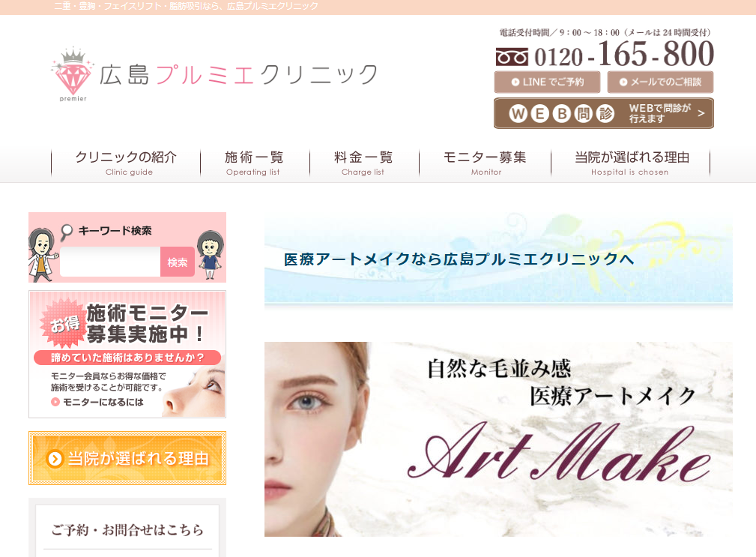Open the 当院が選ばれる理由 nav item

point(631,163)
